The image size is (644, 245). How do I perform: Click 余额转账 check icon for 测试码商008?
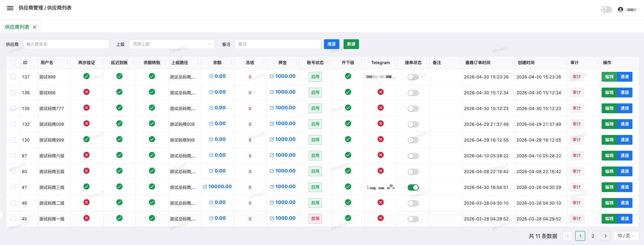click(152, 123)
